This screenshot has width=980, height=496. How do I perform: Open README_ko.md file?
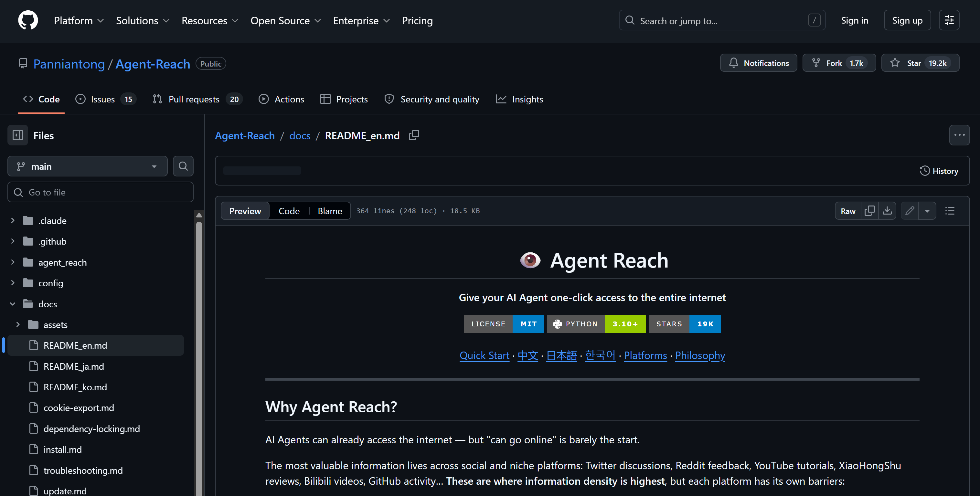(x=75, y=387)
